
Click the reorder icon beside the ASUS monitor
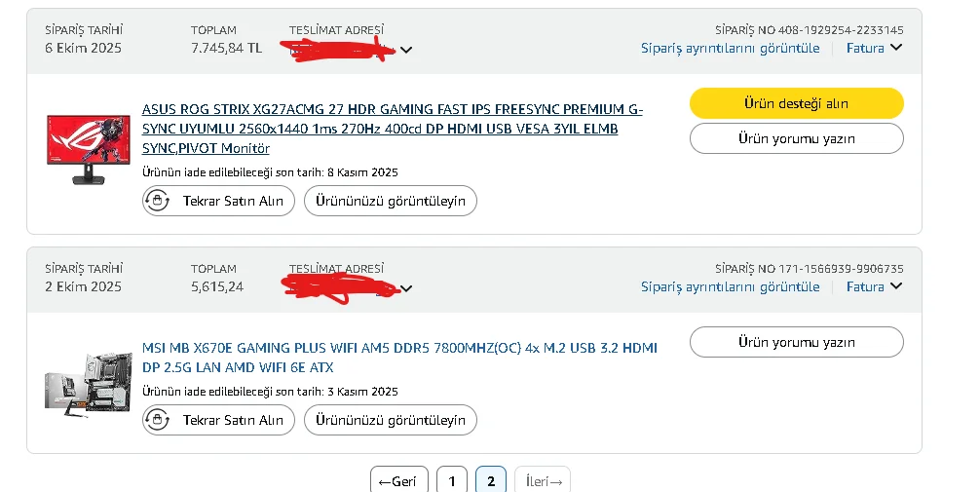[x=159, y=202]
